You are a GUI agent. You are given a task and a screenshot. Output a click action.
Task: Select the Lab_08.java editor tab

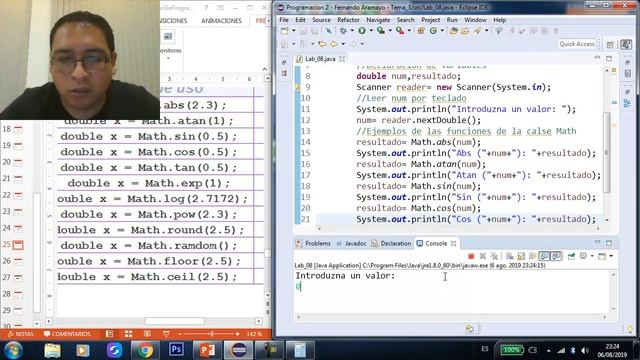click(320, 59)
